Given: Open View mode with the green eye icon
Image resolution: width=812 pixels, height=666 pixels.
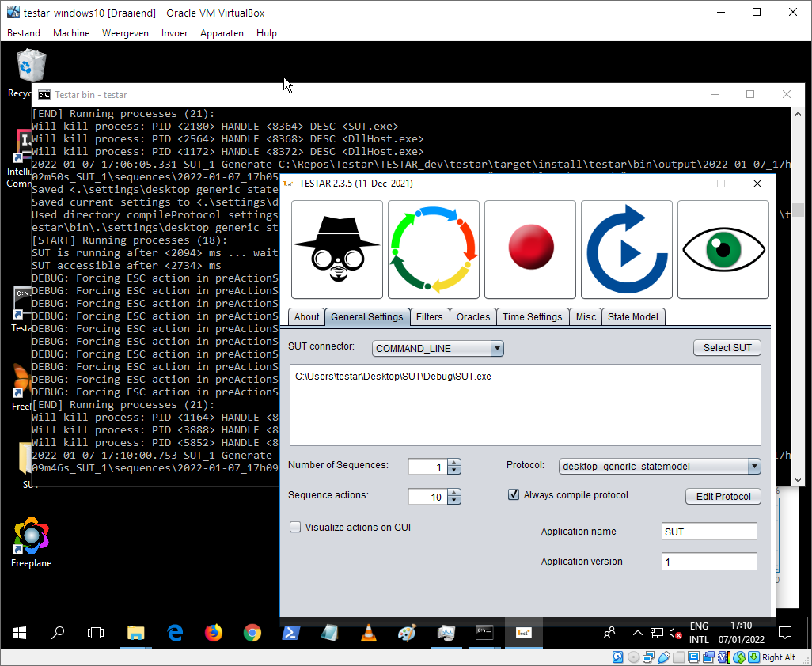Looking at the screenshot, I should pyautogui.click(x=723, y=249).
